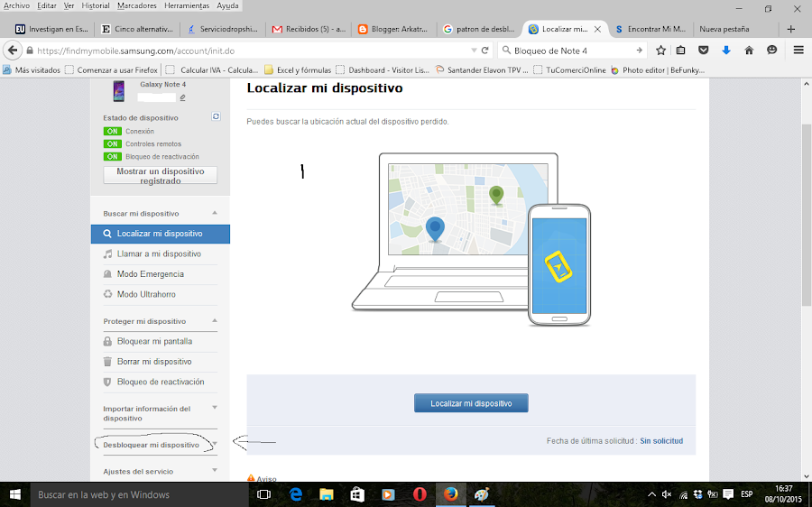Expand Importar información del dispositivo section

[x=215, y=408]
